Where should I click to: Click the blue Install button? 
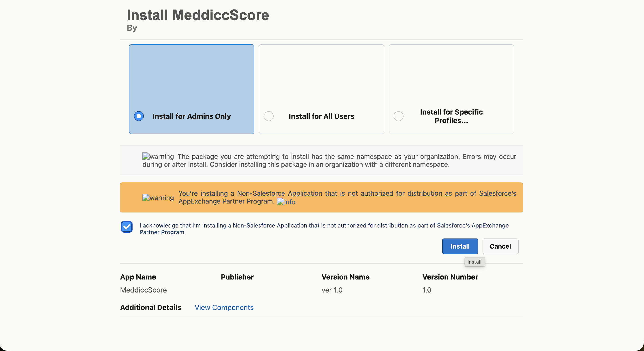(460, 246)
